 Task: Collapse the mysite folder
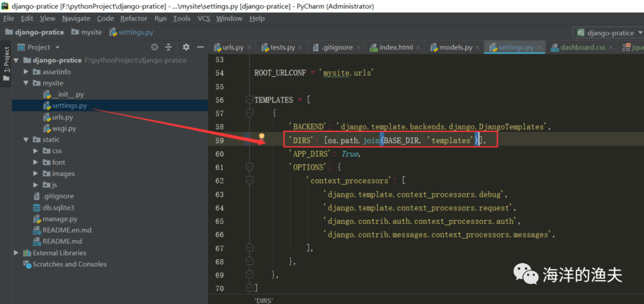26,83
